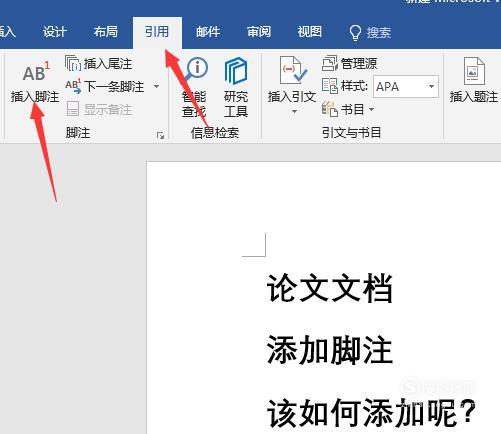Screen dimensions: 501x434
Task: Click the Insert Caption (插入题注) icon
Action: 474,71
